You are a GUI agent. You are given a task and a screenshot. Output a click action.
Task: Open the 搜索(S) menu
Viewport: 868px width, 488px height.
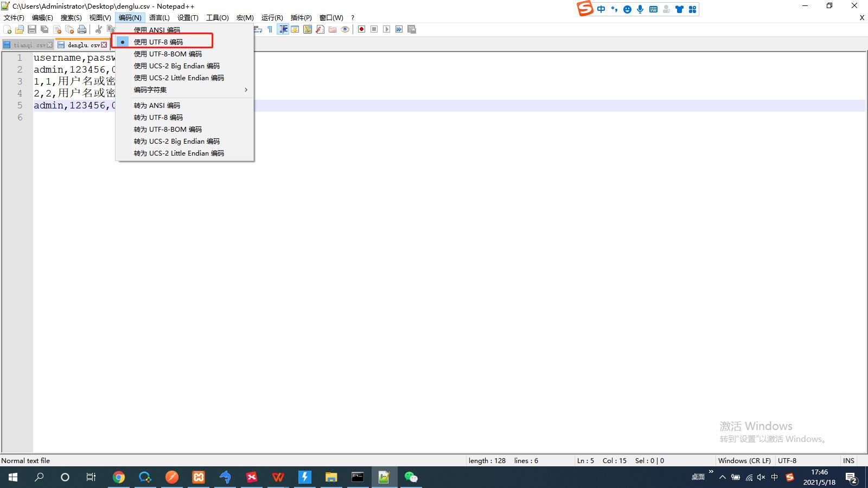(71, 17)
